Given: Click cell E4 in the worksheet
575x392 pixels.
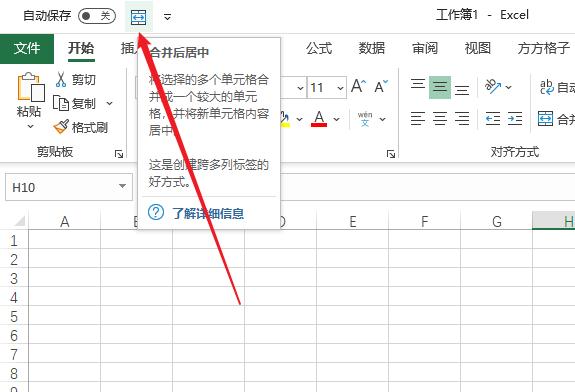Looking at the screenshot, I should point(352,297).
